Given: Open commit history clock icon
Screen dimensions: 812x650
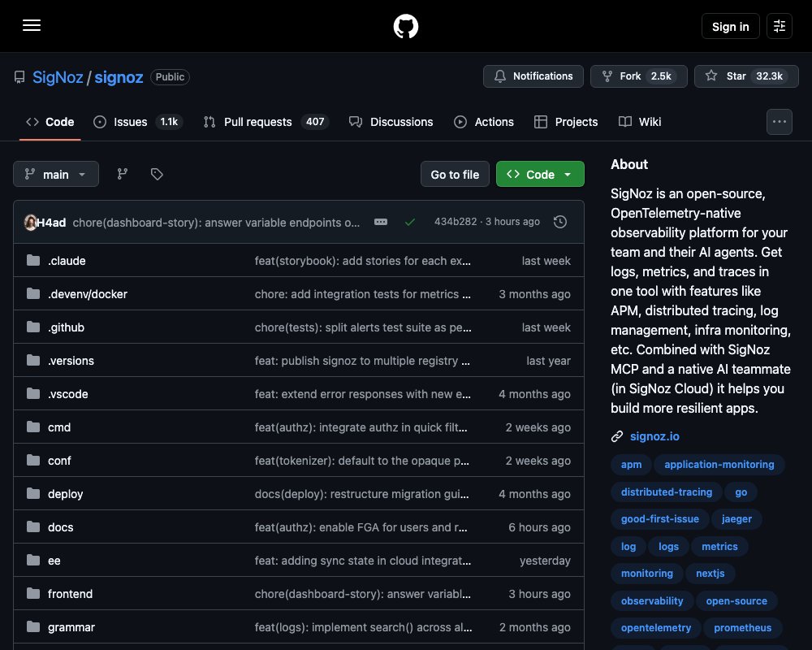Looking at the screenshot, I should tap(559, 222).
